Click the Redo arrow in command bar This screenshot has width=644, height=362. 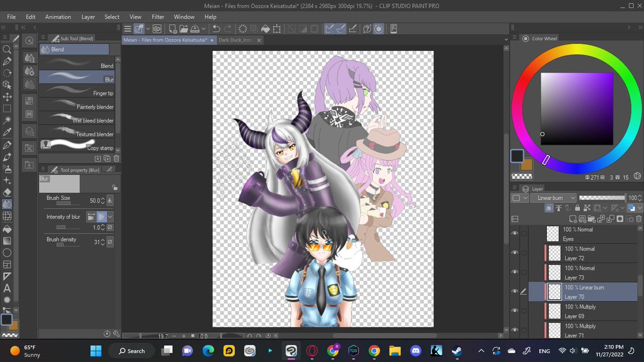(x=228, y=28)
